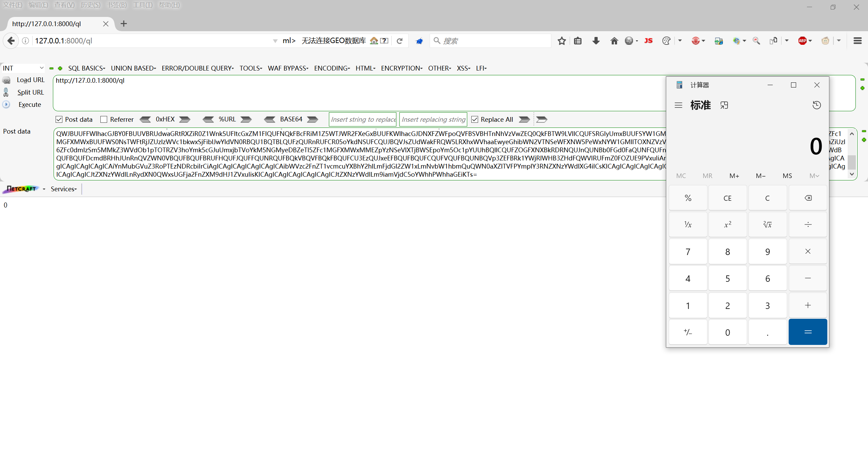Click the Insert string to replace field
This screenshot has height=468, width=868.
click(x=362, y=119)
